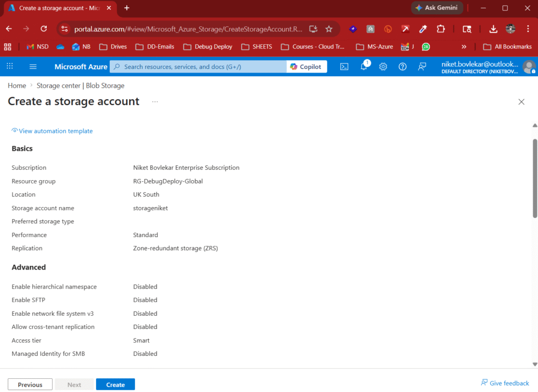Open the ellipsis more options menu
The image size is (538, 392).
click(155, 101)
